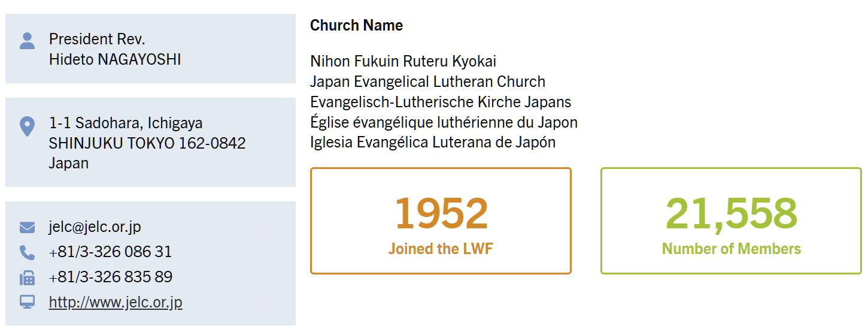Click the jelc@jelc.or.jp email address
This screenshot has width=868, height=332.
pyautogui.click(x=95, y=227)
